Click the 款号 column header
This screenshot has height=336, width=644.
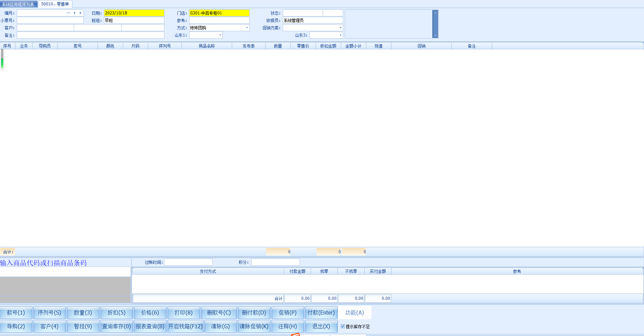(78, 46)
